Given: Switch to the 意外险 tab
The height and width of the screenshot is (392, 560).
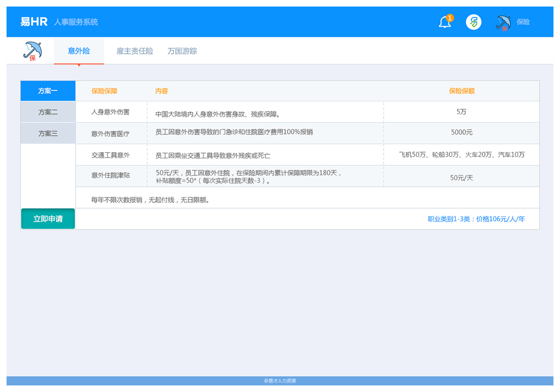Looking at the screenshot, I should point(79,51).
